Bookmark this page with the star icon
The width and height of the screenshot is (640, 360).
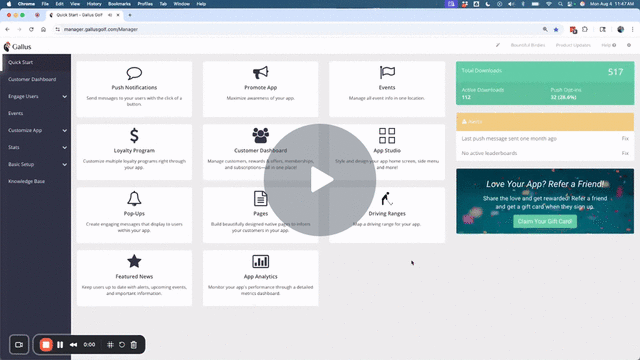[556, 29]
